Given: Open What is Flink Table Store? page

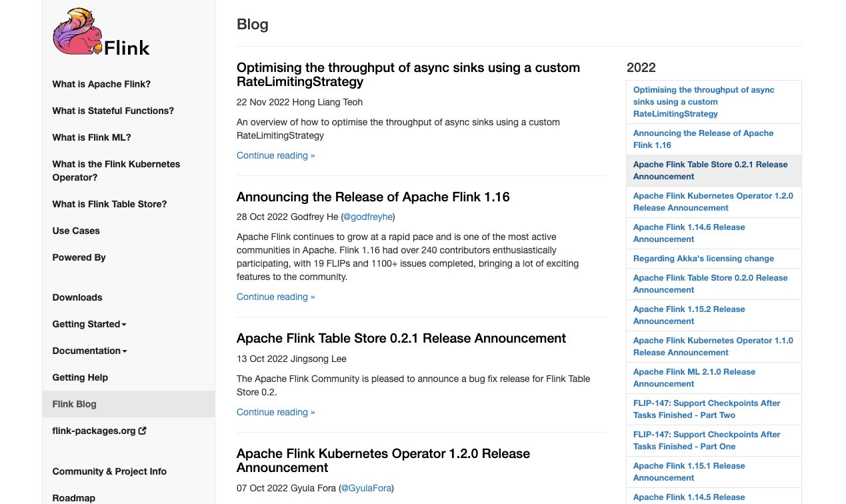Looking at the screenshot, I should point(110,204).
